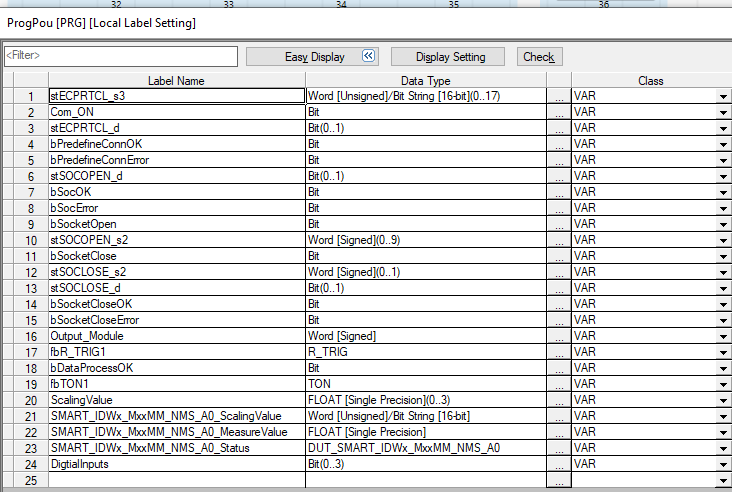Open Display Setting
The height and width of the screenshot is (492, 732).
pos(448,56)
